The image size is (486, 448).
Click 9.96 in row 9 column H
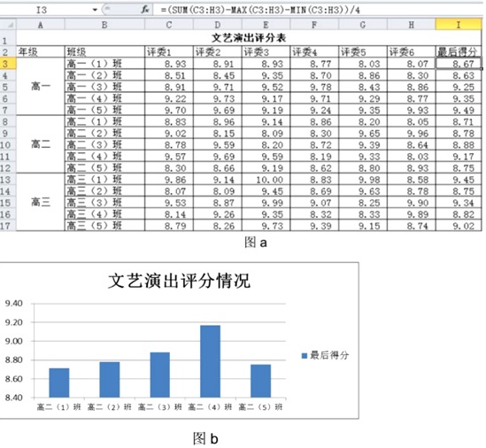click(412, 134)
